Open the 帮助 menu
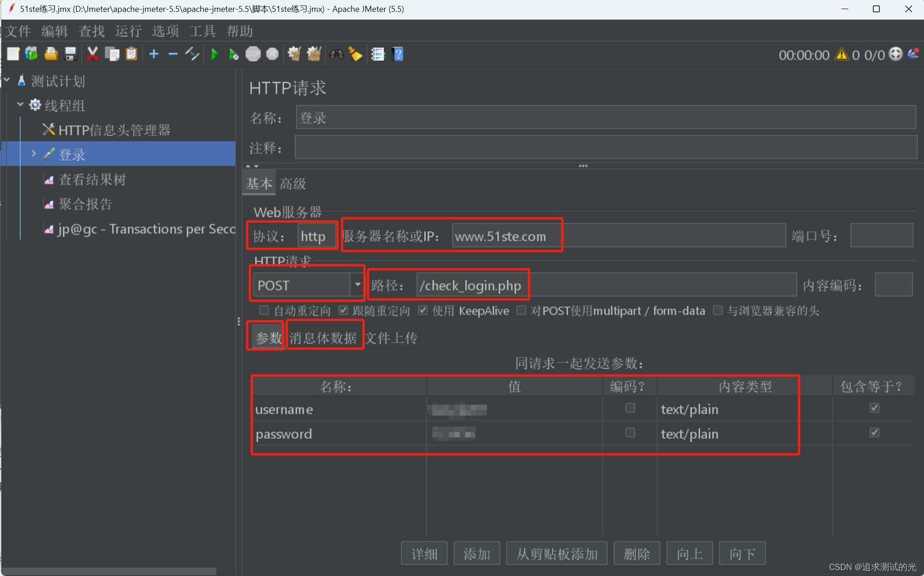The width and height of the screenshot is (924, 576). [240, 31]
